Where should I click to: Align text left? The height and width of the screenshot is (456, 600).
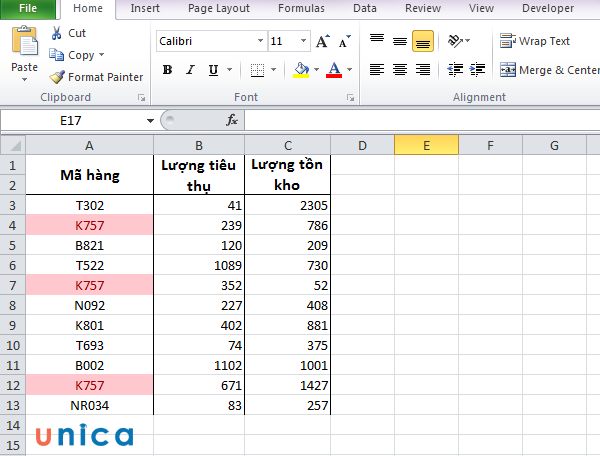[x=377, y=70]
